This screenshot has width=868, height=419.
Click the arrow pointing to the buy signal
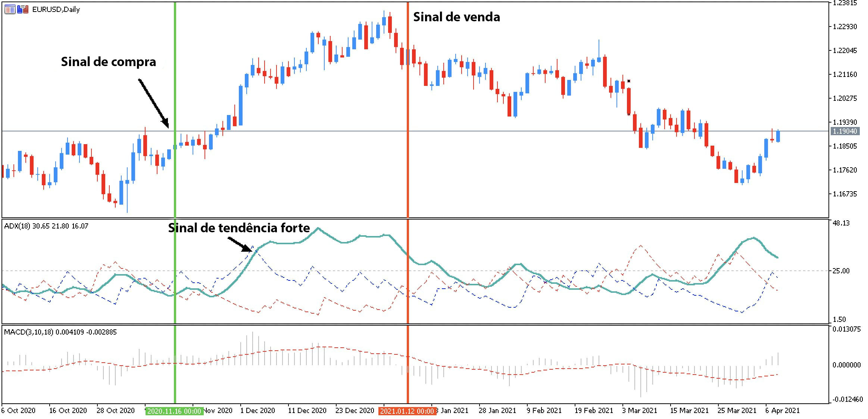tap(153, 103)
